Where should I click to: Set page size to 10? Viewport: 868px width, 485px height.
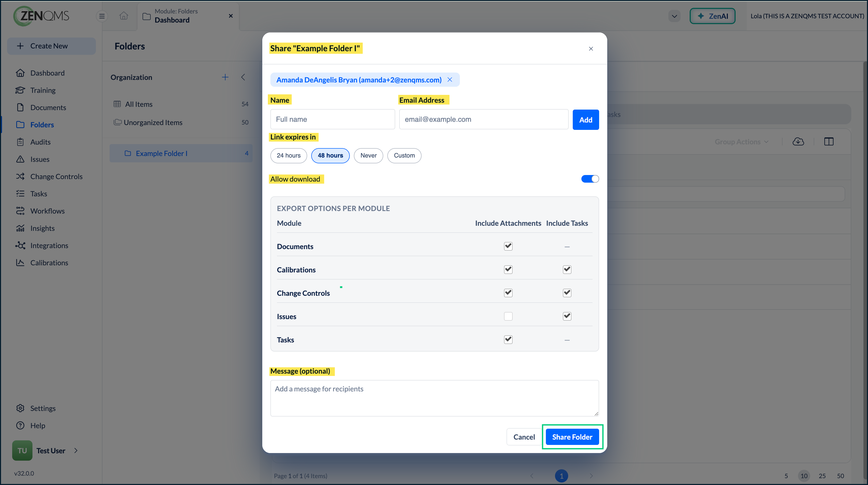(804, 476)
